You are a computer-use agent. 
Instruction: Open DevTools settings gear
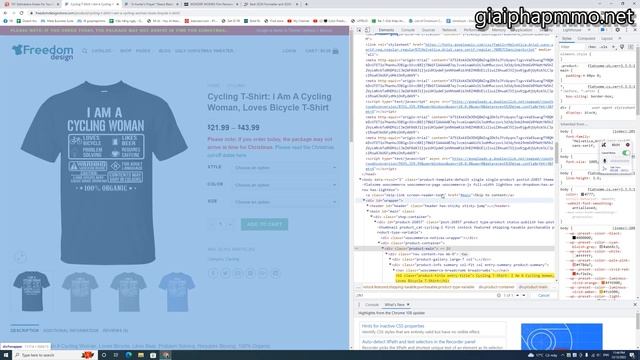[618, 30]
